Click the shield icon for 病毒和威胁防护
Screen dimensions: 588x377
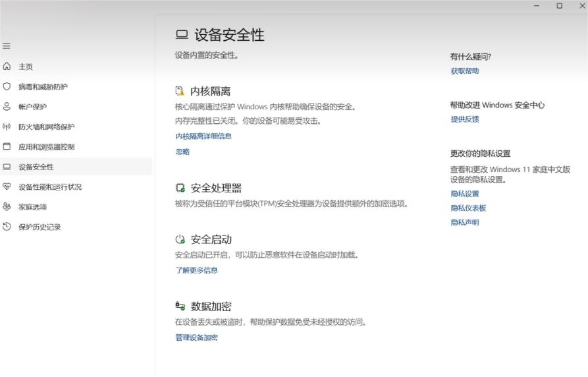coord(7,86)
